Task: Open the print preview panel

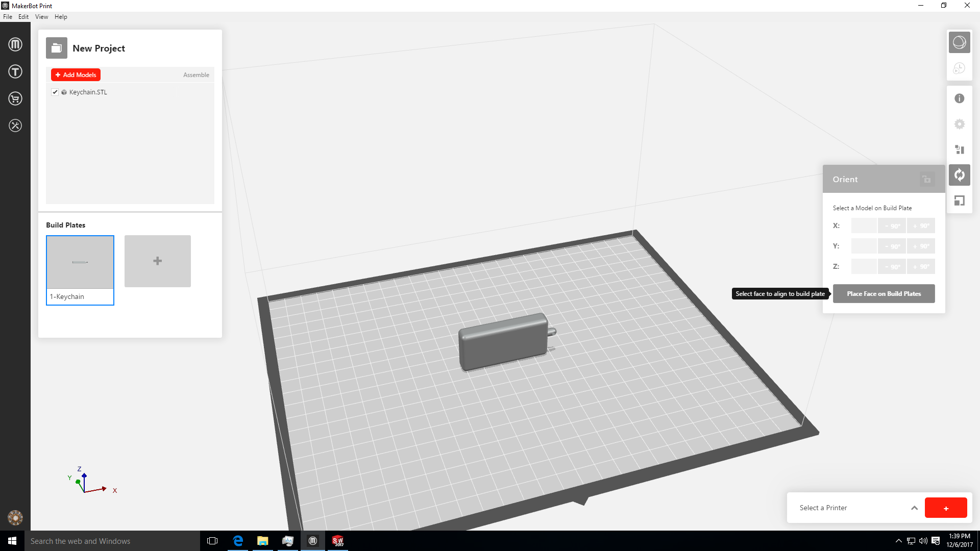Action: [960, 68]
